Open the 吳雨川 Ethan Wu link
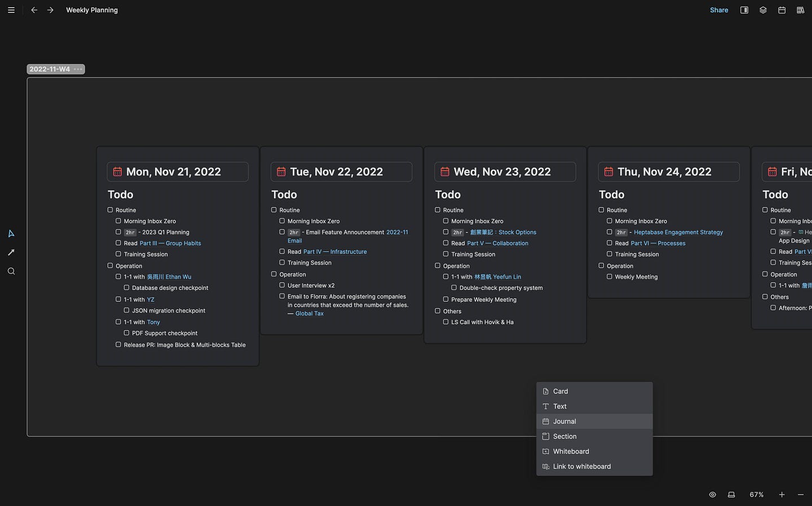Viewport: 812px width, 506px height. tap(169, 277)
